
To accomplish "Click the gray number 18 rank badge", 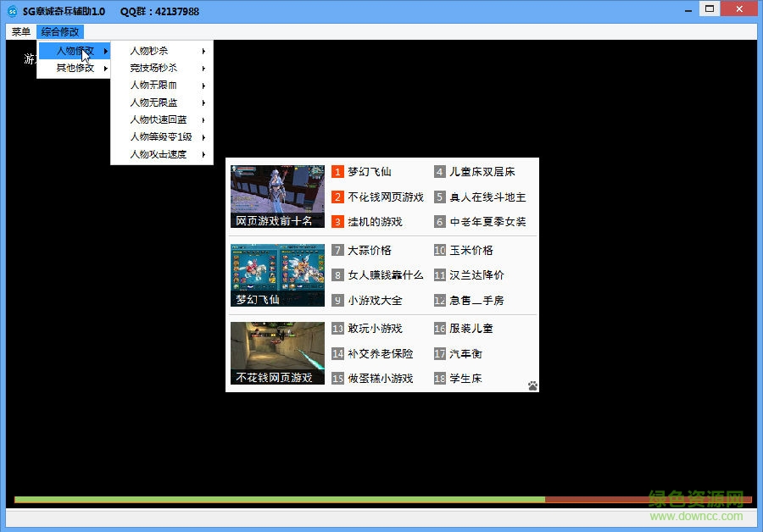I will click(x=439, y=379).
